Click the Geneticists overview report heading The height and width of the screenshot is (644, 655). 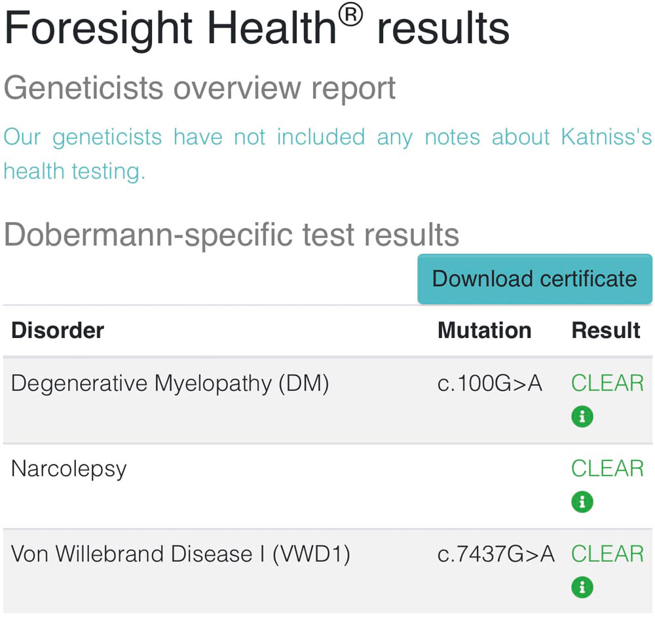tap(200, 88)
